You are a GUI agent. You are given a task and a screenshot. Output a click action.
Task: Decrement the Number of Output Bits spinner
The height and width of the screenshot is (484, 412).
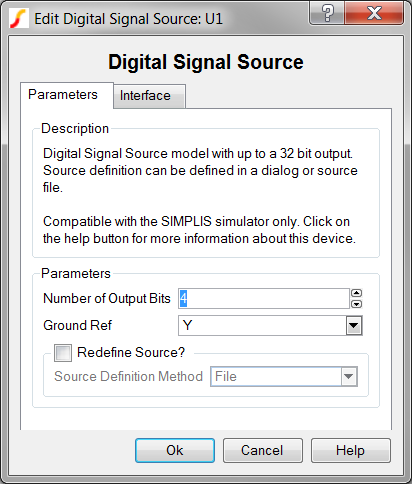click(x=357, y=304)
